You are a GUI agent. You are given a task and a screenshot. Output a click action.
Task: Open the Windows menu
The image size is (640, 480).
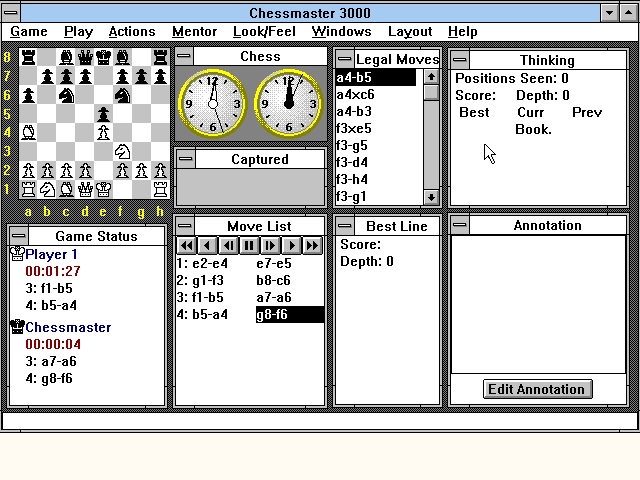click(x=341, y=32)
